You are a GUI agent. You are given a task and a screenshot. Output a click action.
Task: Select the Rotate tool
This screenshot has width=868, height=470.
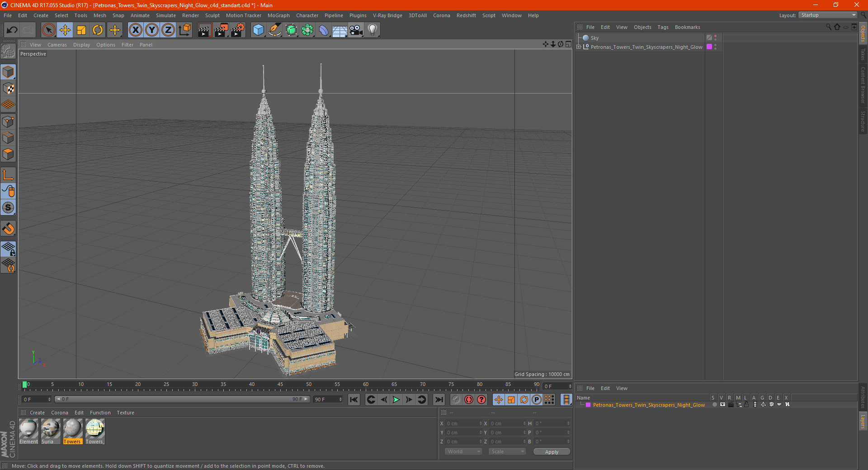pyautogui.click(x=98, y=30)
